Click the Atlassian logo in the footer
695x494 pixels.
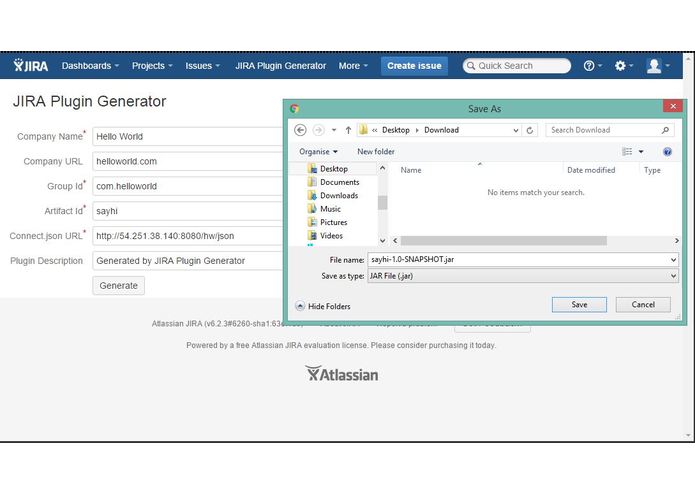342,374
